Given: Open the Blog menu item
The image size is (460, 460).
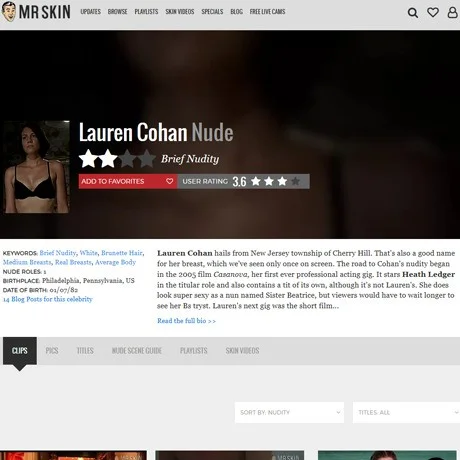Looking at the screenshot, I should tap(236, 12).
